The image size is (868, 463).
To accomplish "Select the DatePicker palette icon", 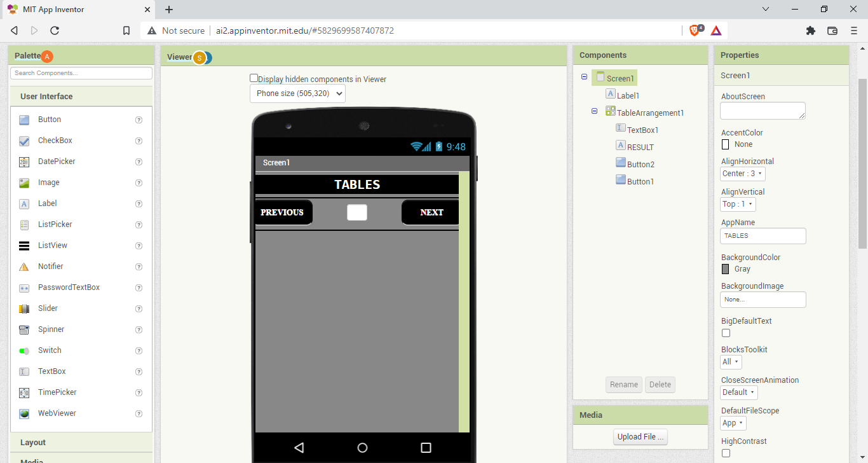I will tap(24, 162).
